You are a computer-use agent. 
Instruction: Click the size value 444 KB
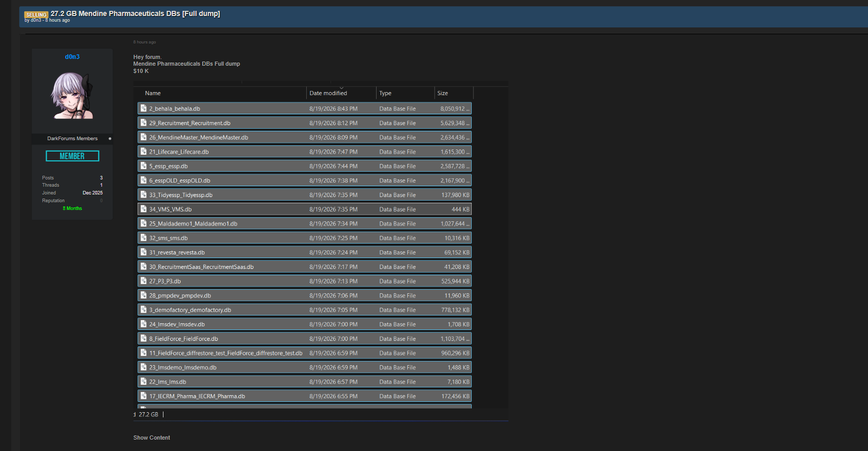coord(461,209)
